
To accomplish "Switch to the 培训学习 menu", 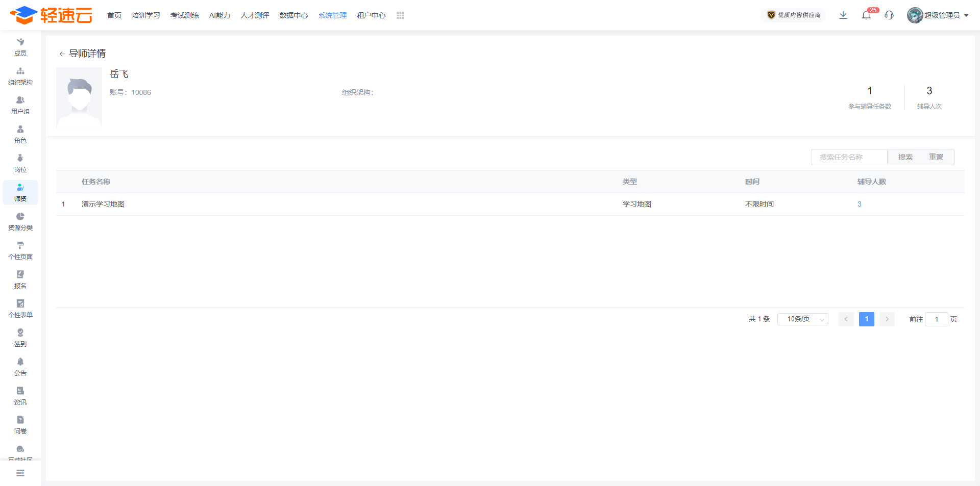I will tap(146, 15).
